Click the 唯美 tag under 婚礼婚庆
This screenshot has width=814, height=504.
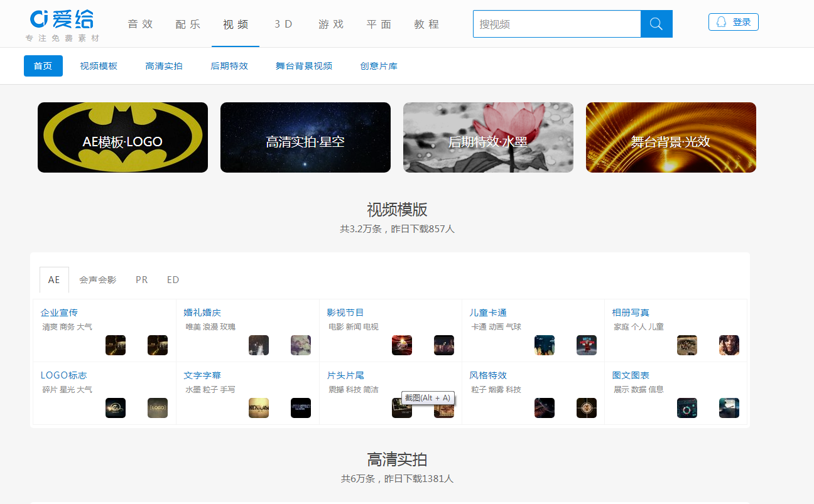point(193,327)
